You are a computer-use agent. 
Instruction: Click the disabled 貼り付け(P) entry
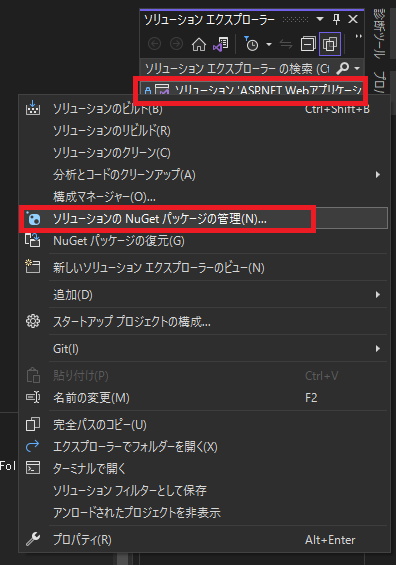205,376
